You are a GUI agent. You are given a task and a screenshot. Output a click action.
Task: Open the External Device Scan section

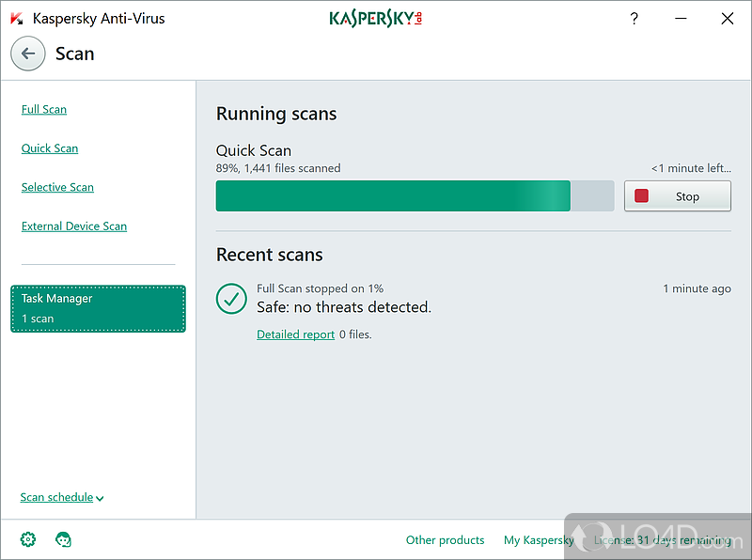pos(74,226)
